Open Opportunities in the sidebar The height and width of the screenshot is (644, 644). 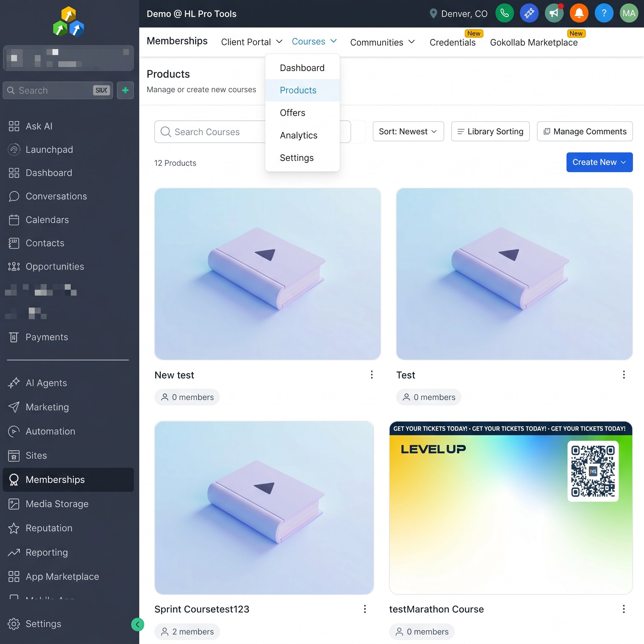(55, 266)
